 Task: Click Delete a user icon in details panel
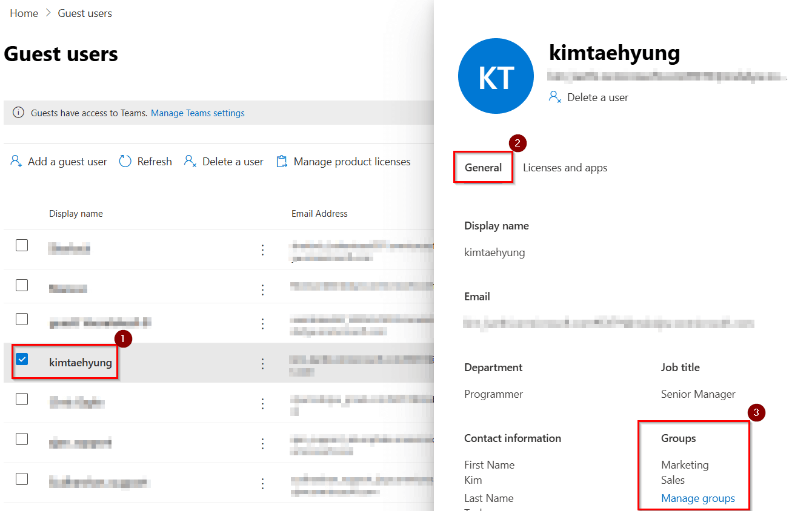pyautogui.click(x=555, y=97)
